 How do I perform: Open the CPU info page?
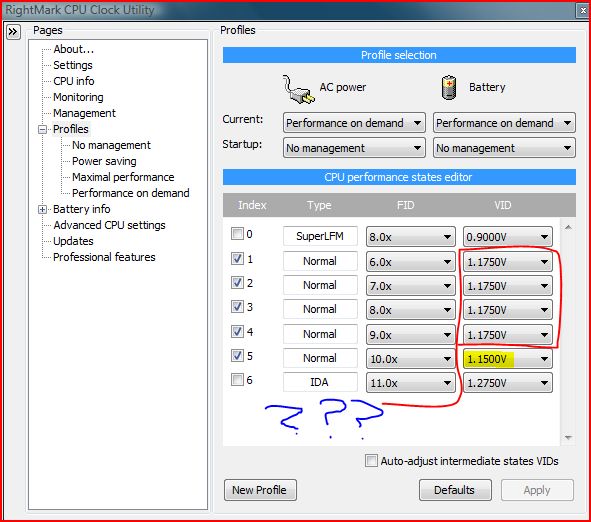coord(74,81)
